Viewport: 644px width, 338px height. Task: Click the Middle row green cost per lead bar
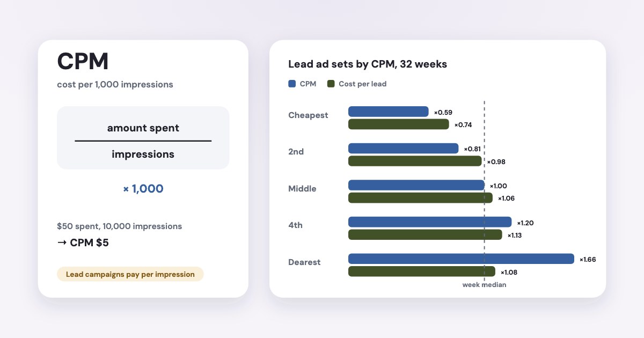pyautogui.click(x=420, y=198)
